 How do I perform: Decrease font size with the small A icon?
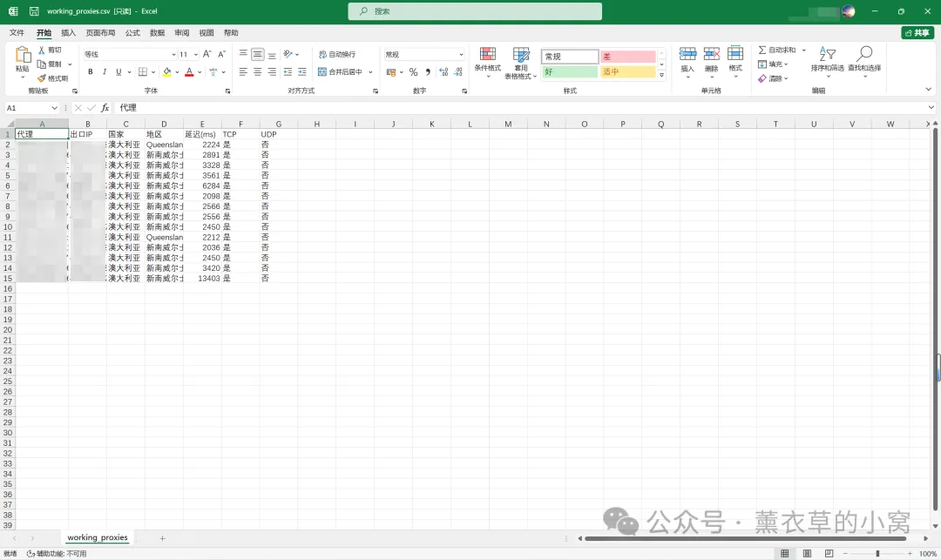click(221, 54)
